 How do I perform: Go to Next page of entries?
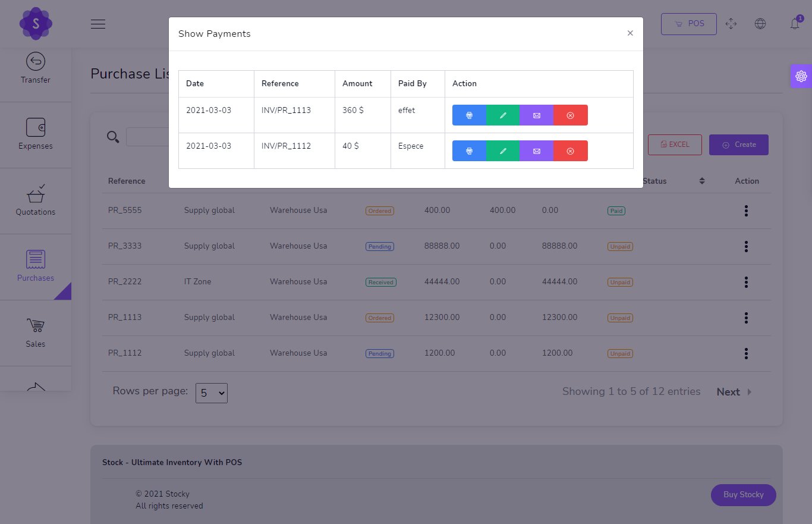coord(734,392)
